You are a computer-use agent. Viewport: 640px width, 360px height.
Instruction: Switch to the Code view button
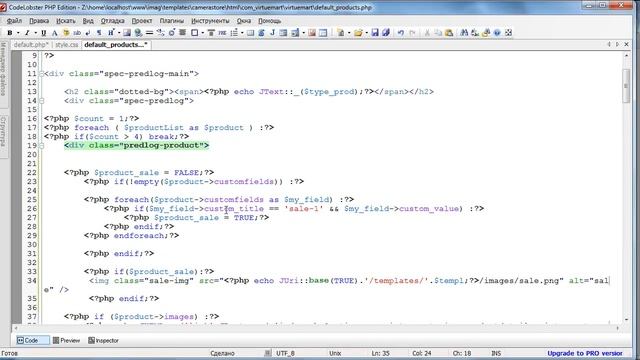click(32, 340)
